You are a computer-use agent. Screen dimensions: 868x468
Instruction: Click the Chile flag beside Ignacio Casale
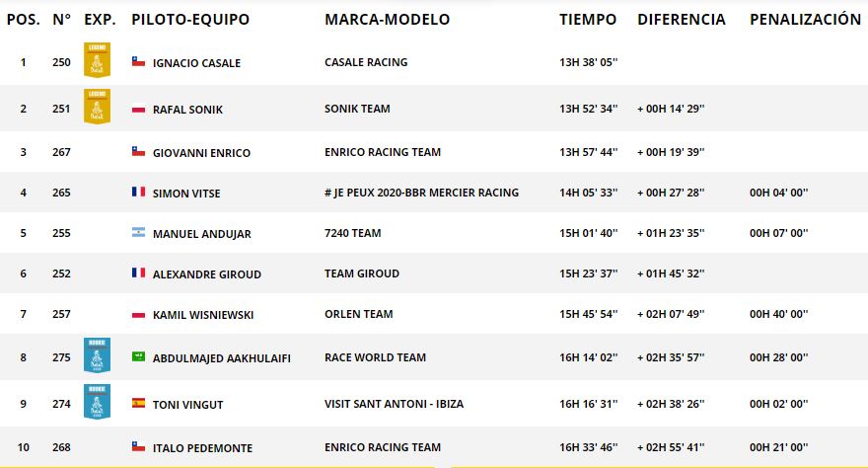(x=139, y=62)
